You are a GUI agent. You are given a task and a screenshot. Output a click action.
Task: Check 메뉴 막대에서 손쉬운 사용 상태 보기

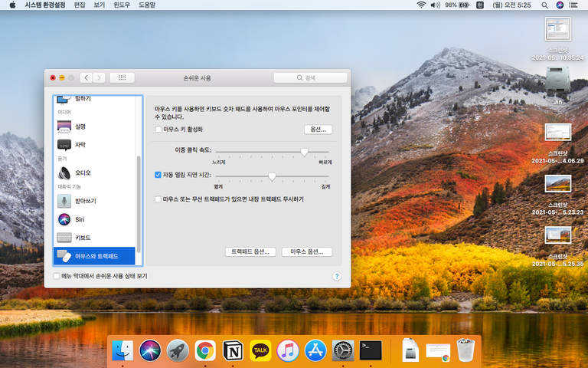coord(56,276)
